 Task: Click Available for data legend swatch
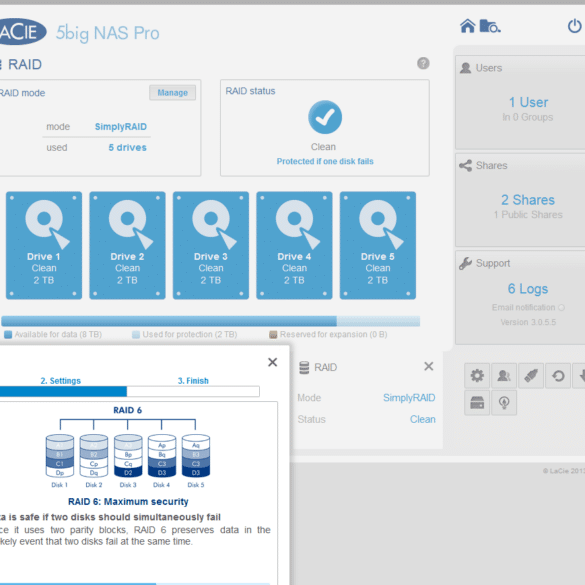[8, 335]
